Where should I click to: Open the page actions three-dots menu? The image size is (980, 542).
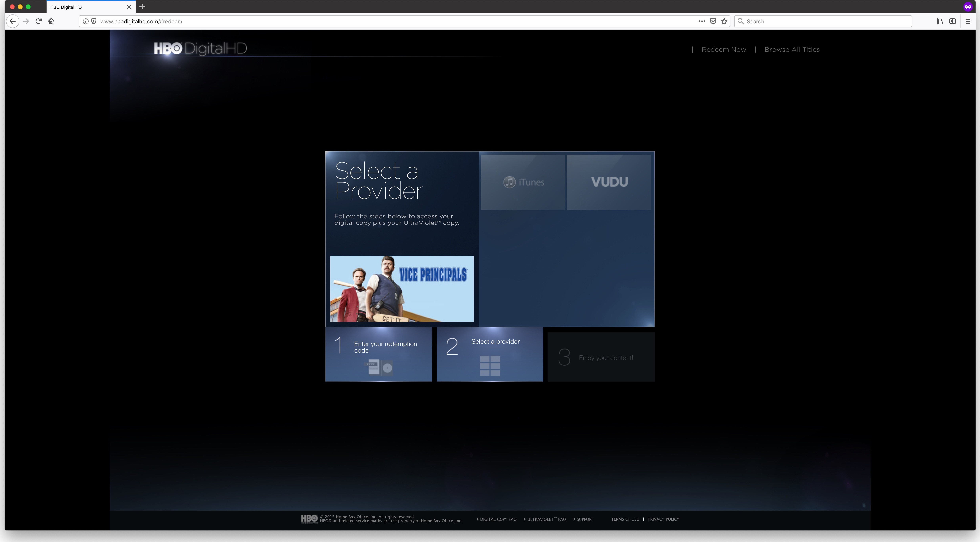point(702,21)
